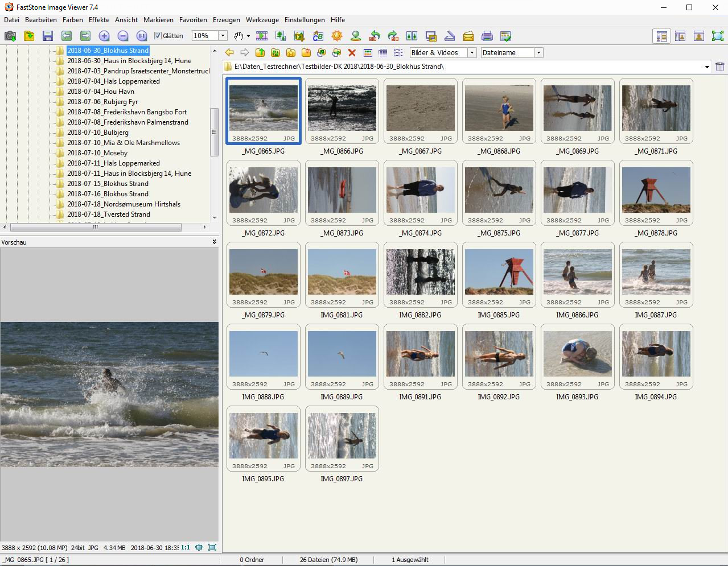728x566 pixels.
Task: Switch to fullscreen view mode icon
Action: pyautogui.click(x=717, y=36)
